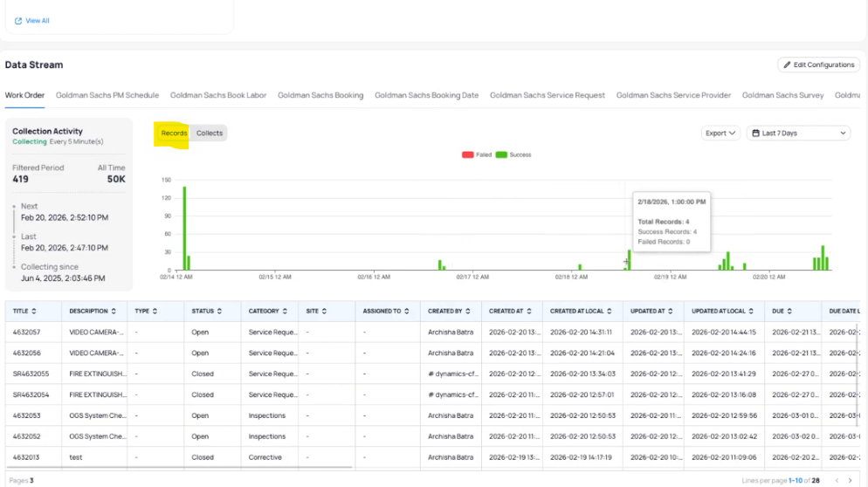Open the Goldman Sachs PM Schedule tab
This screenshot has width=868, height=487.
(107, 95)
